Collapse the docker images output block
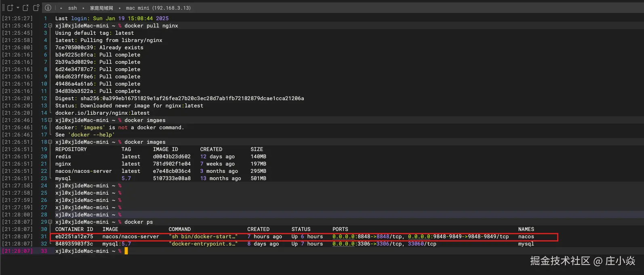This screenshot has height=275, width=644. pyautogui.click(x=50, y=142)
